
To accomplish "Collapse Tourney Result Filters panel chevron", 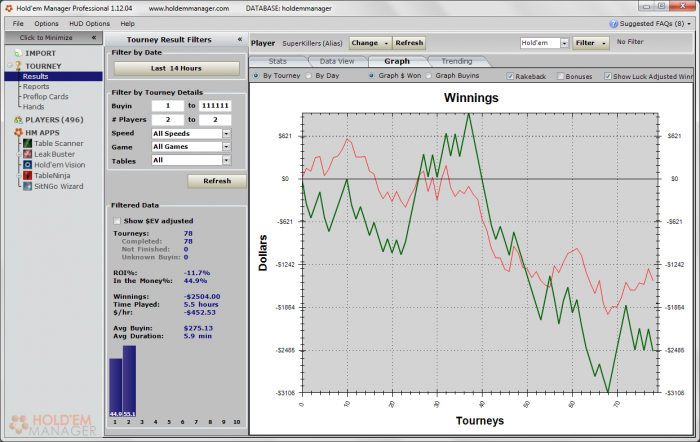I will (240, 39).
